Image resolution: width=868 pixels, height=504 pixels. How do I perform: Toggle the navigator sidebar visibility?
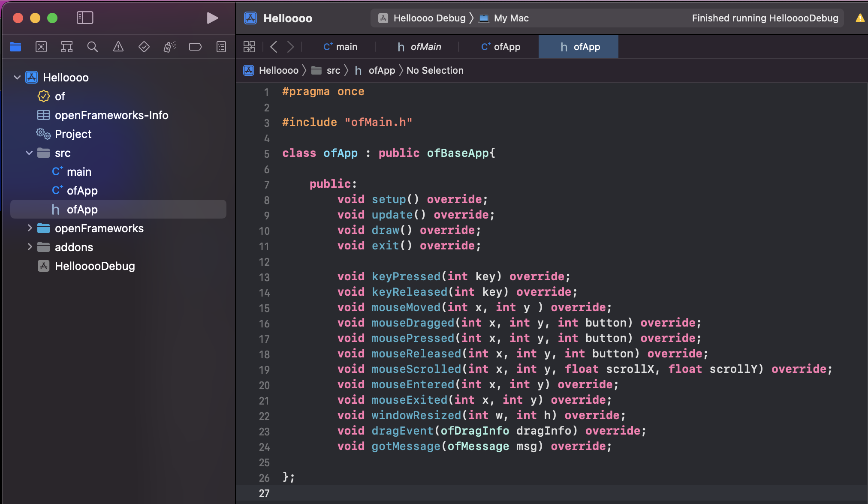(x=85, y=18)
